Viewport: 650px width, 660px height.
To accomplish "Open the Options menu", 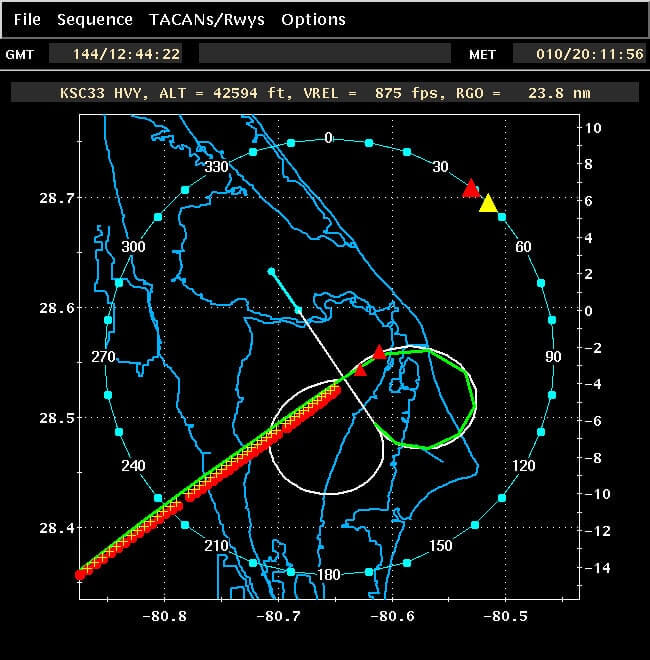I will tap(313, 19).
